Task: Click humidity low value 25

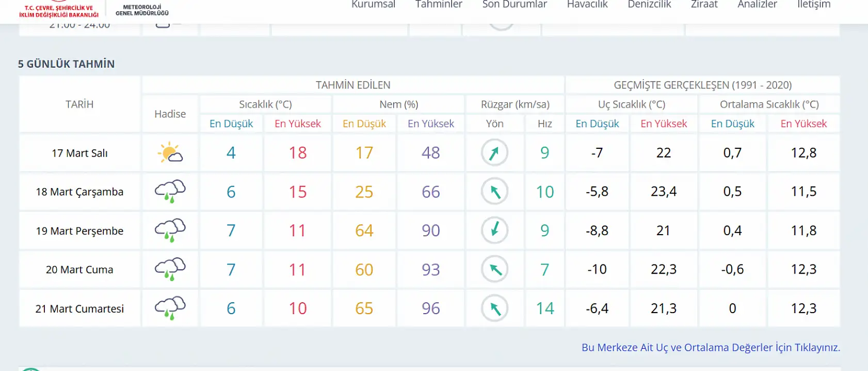Action: [364, 192]
